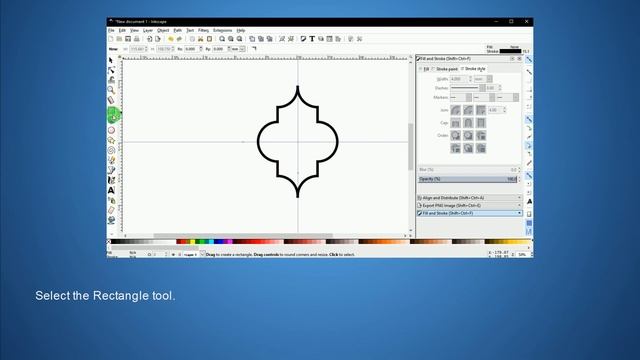Click the Redo toolbar icon
Viewport: 640px width, 360px height.
tap(179, 39)
